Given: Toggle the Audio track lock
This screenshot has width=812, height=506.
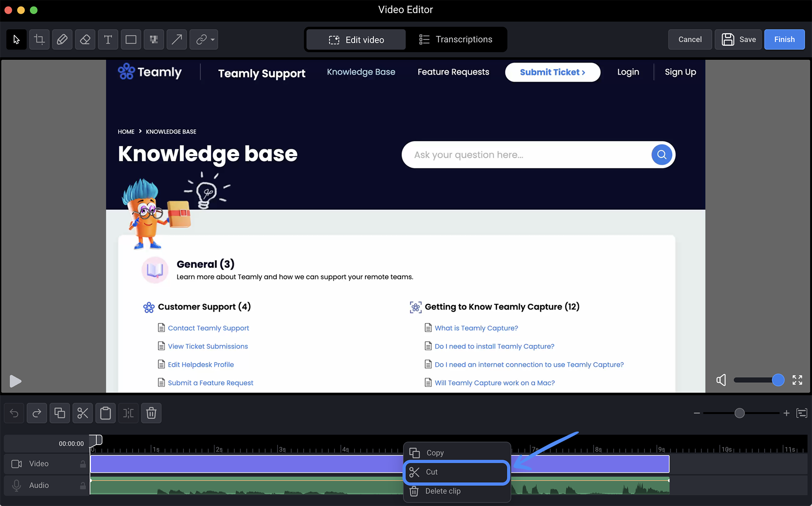Looking at the screenshot, I should point(83,485).
